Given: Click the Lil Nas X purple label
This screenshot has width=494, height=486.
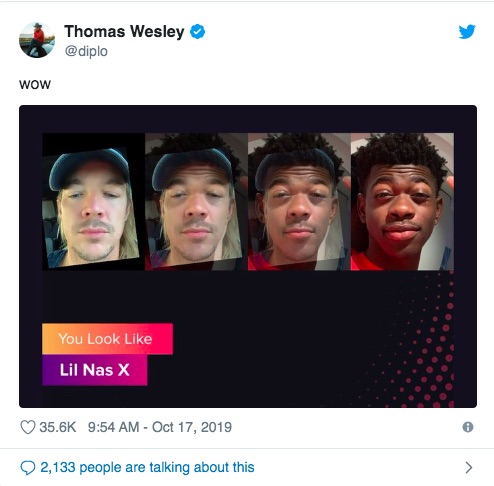Looking at the screenshot, I should point(95,370).
